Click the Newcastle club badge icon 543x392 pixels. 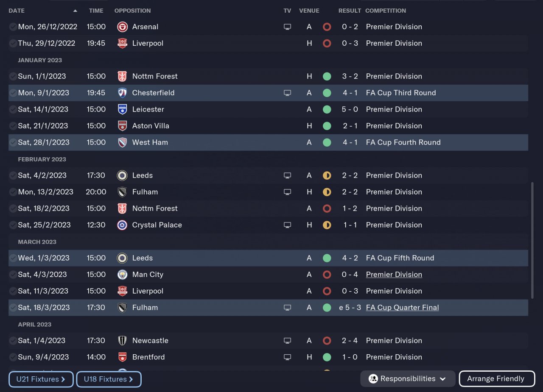(x=122, y=341)
